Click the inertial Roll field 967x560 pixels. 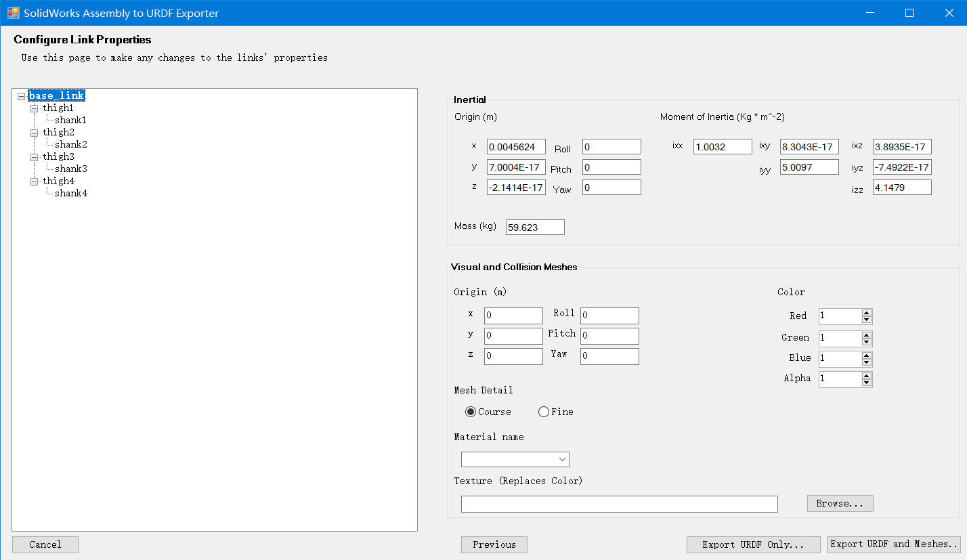click(611, 147)
